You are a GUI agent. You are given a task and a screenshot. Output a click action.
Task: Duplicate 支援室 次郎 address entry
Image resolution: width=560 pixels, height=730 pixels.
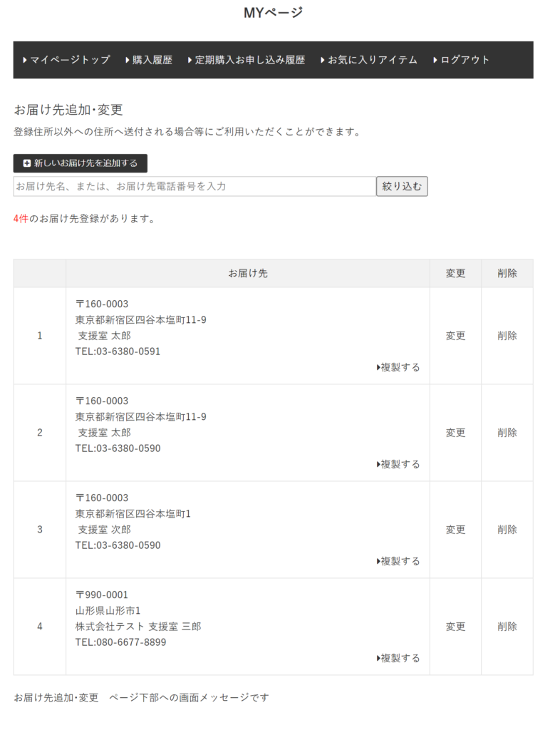click(399, 561)
